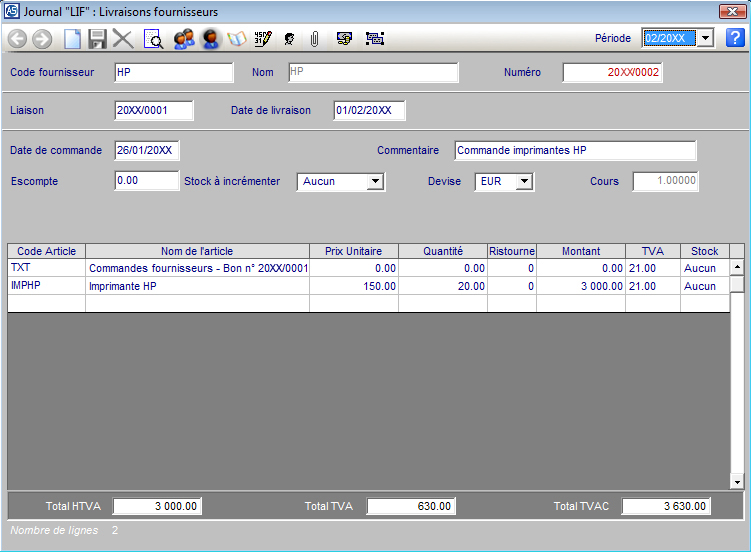Click the open book icon
The width and height of the screenshot is (751, 552).
tap(237, 39)
